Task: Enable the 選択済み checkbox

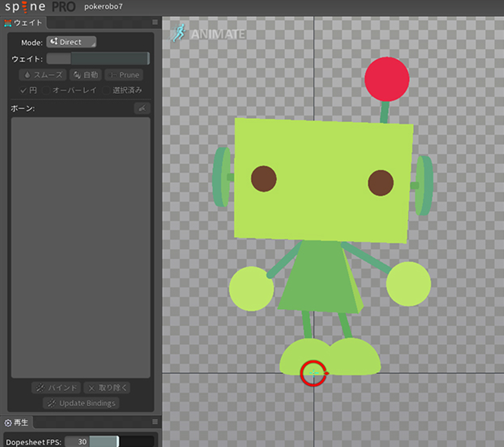Action: 106,91
